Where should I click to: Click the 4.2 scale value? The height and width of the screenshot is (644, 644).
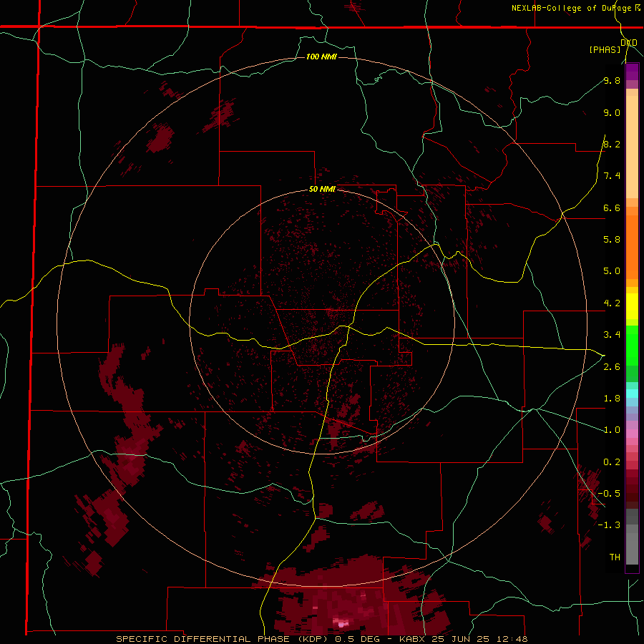pos(612,303)
